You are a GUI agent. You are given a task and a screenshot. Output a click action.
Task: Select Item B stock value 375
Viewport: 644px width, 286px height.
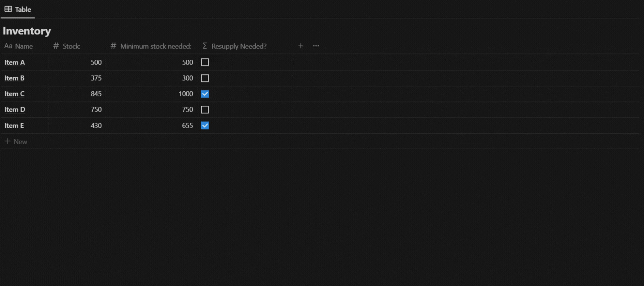coord(96,78)
